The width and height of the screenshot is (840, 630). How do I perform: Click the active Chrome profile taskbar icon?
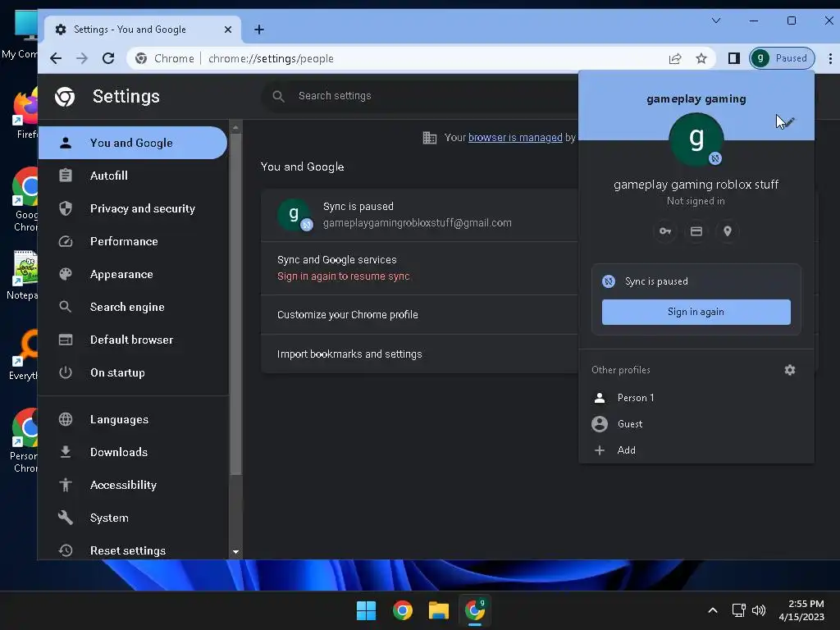pyautogui.click(x=475, y=610)
